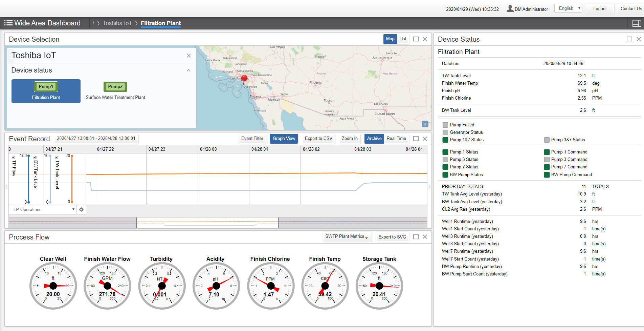Click the Export to CSV button

pos(318,138)
